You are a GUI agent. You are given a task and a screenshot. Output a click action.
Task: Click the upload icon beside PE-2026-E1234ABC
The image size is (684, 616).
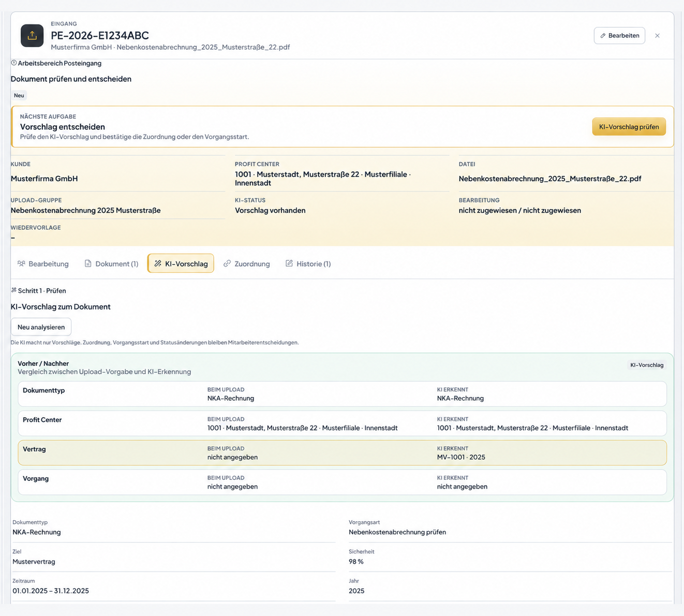tap(32, 36)
